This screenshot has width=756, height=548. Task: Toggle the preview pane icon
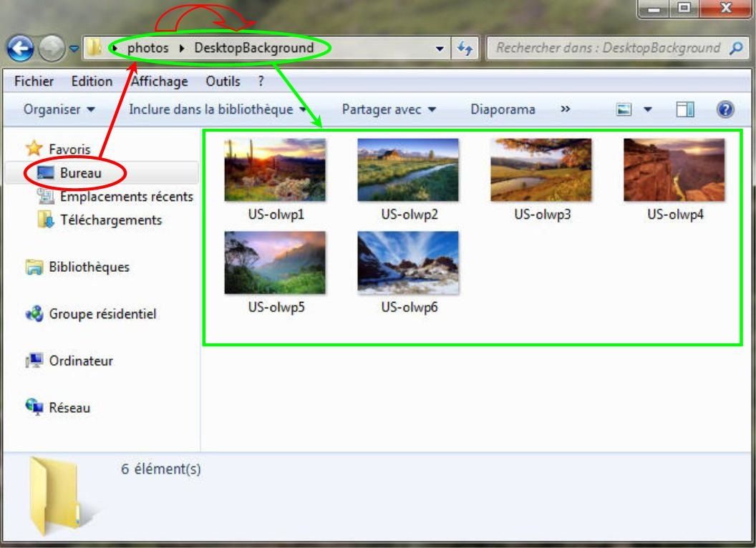(684, 109)
